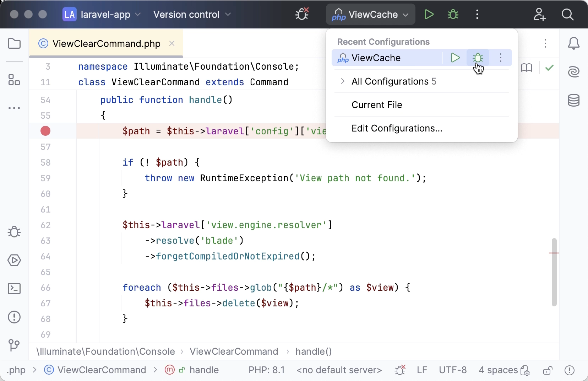Mute breakpoints via the status bar icon
This screenshot has height=381, width=588.
pyautogui.click(x=401, y=370)
